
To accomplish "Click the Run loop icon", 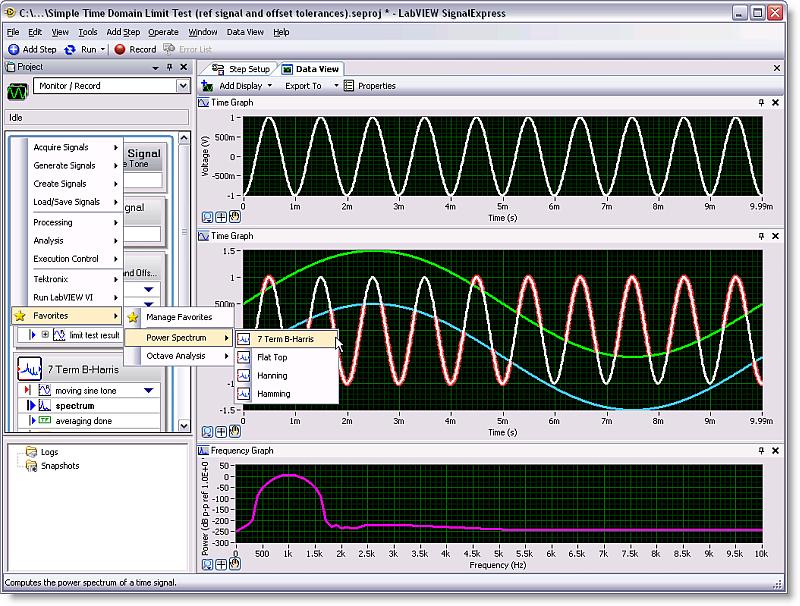I will click(70, 49).
